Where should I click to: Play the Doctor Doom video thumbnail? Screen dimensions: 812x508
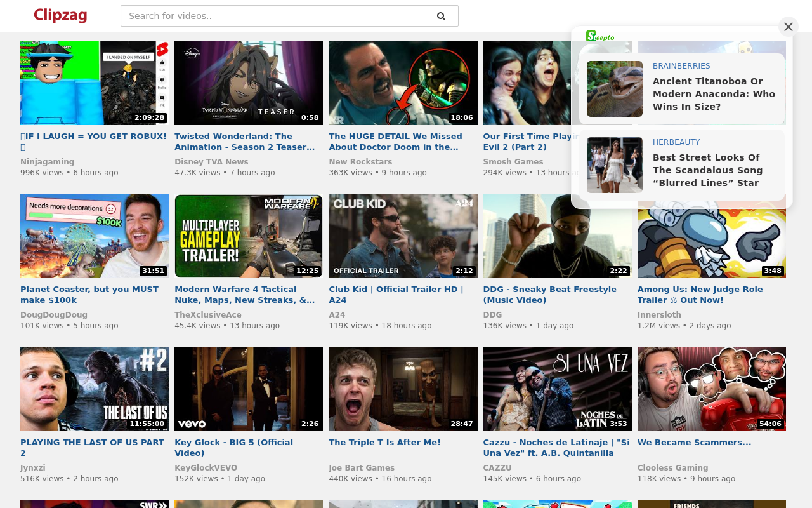coord(403,83)
